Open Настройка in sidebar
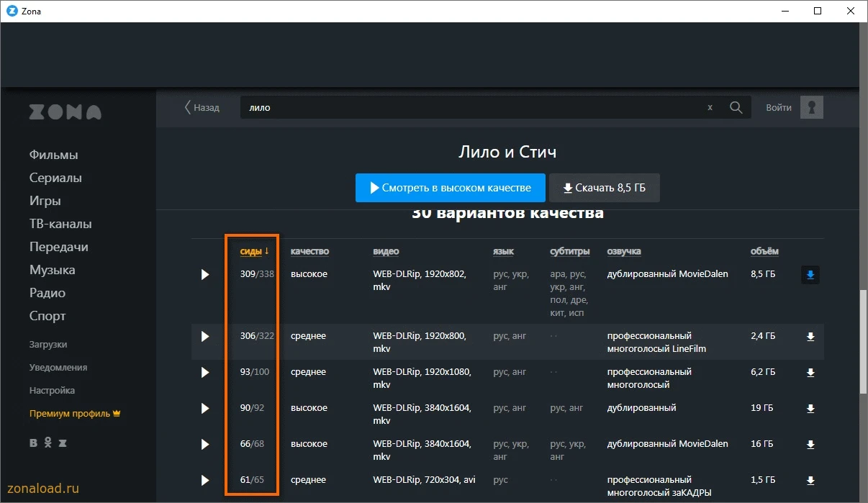The height and width of the screenshot is (503, 868). 52,391
